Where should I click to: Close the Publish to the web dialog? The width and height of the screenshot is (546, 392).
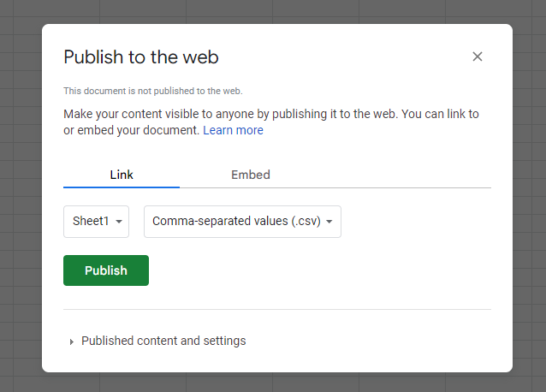coord(477,56)
